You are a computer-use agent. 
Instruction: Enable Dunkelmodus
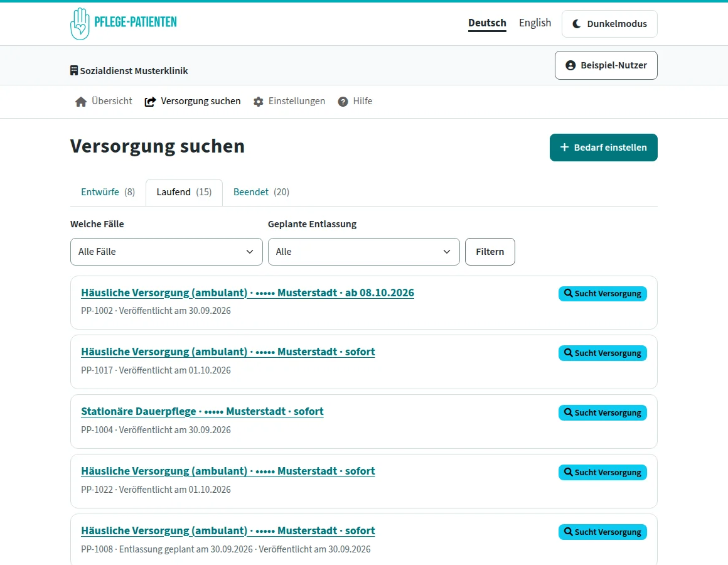pyautogui.click(x=609, y=24)
